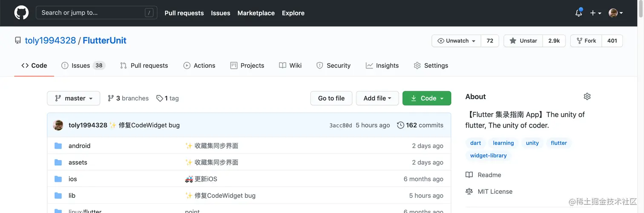
Task: Open the unity topic tag
Action: [532, 143]
